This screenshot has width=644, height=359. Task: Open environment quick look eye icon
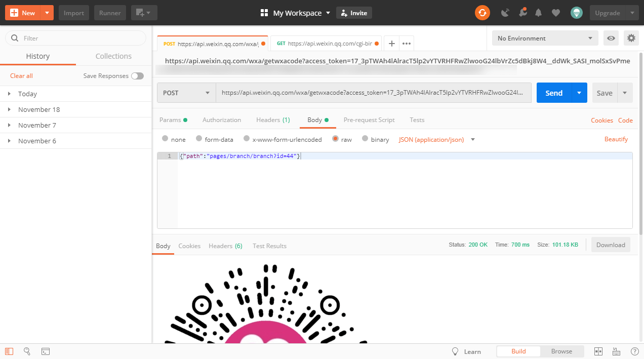point(611,38)
